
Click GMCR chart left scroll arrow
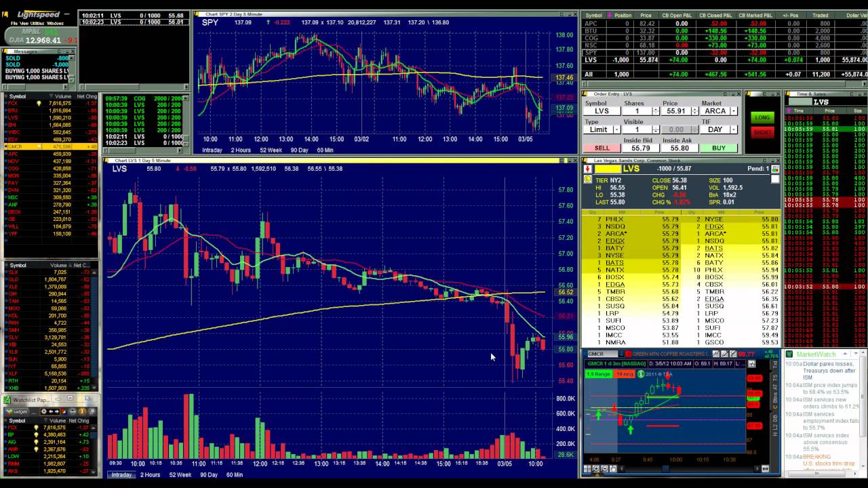622,468
